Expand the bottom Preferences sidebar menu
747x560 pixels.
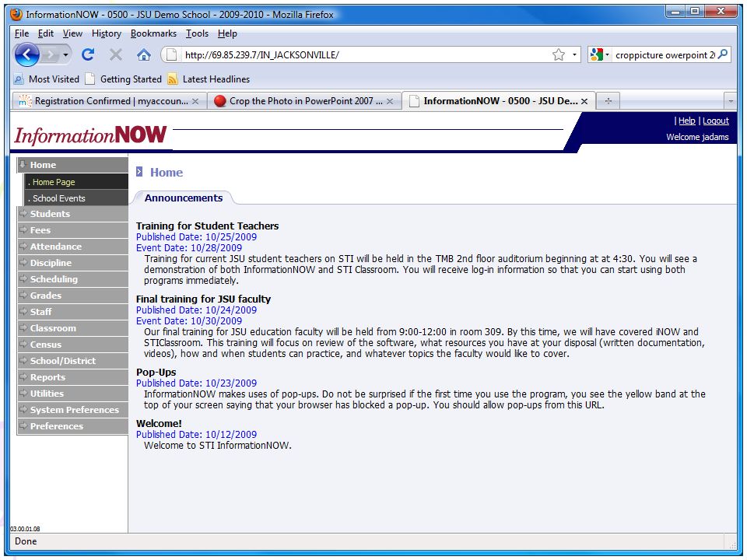73,425
